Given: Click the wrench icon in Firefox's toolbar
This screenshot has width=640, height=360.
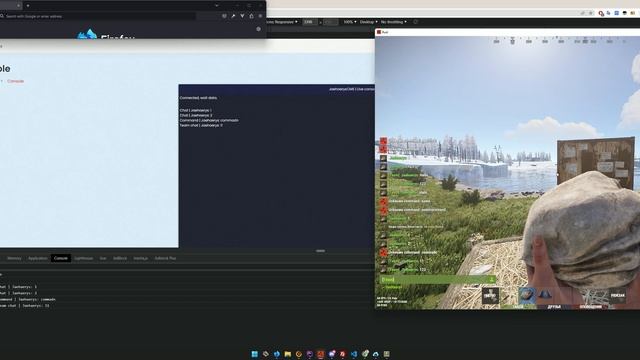Looking at the screenshot, I should point(233,16).
